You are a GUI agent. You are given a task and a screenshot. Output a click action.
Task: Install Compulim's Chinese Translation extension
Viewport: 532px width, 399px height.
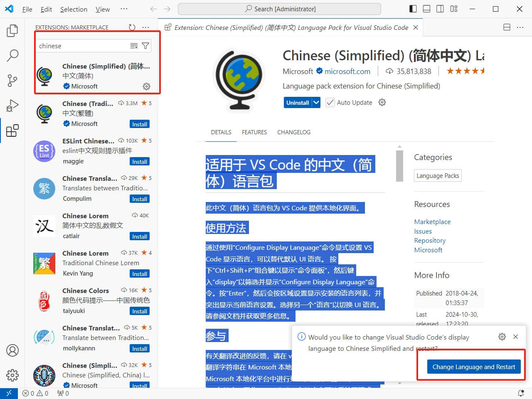tap(140, 199)
